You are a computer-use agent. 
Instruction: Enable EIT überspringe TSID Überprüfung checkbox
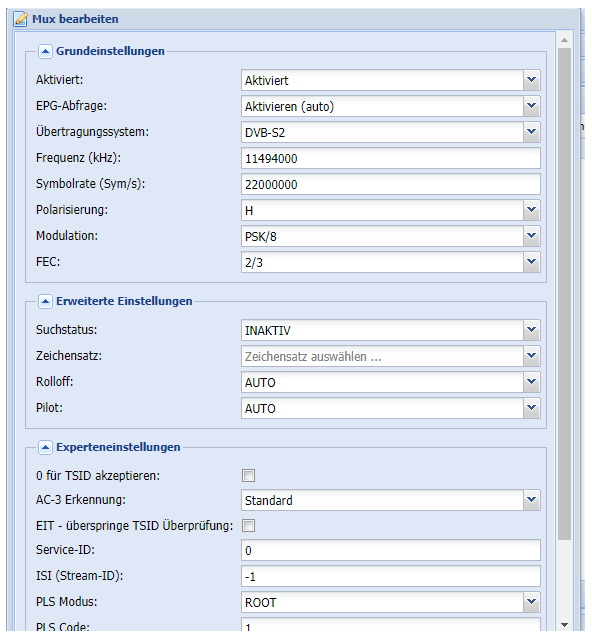248,525
